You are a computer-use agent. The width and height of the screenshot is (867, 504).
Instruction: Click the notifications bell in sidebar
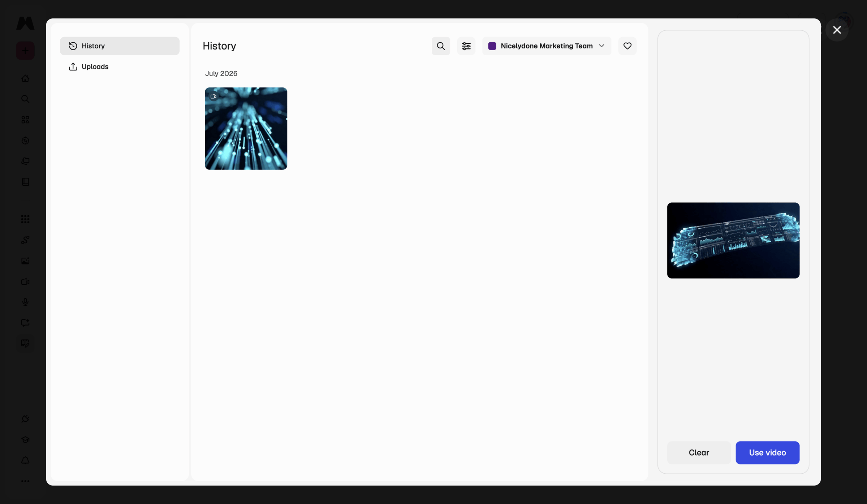pyautogui.click(x=25, y=460)
